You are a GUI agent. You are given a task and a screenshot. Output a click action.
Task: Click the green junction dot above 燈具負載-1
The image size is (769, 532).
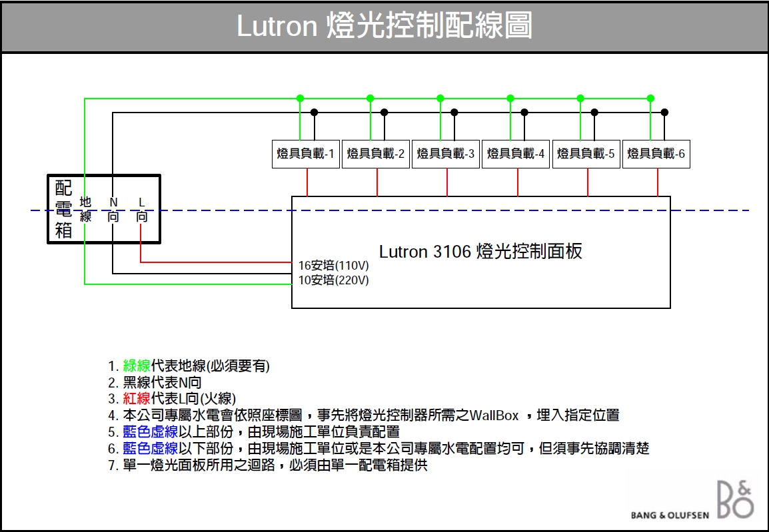pyautogui.click(x=300, y=98)
